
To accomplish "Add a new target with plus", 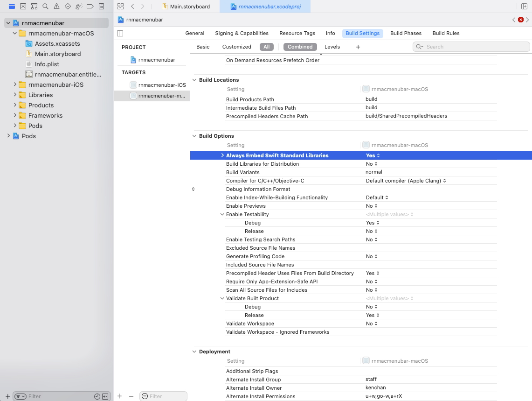I will [119, 396].
